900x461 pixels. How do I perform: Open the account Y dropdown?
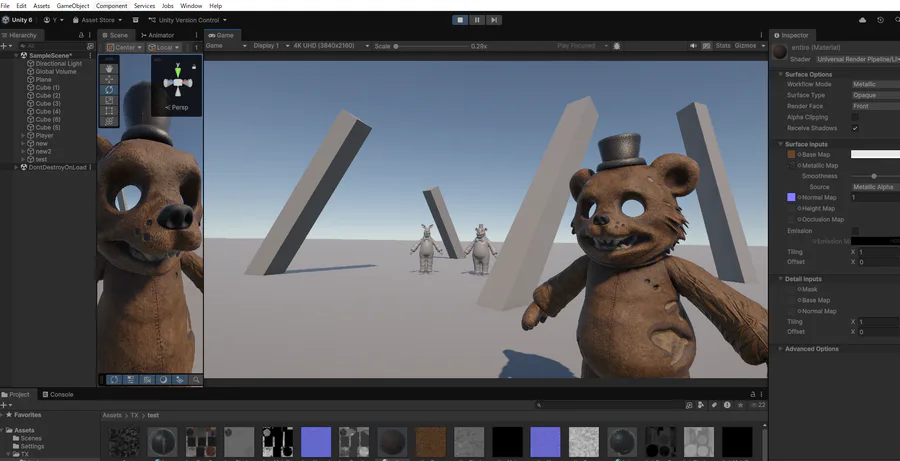tap(54, 20)
